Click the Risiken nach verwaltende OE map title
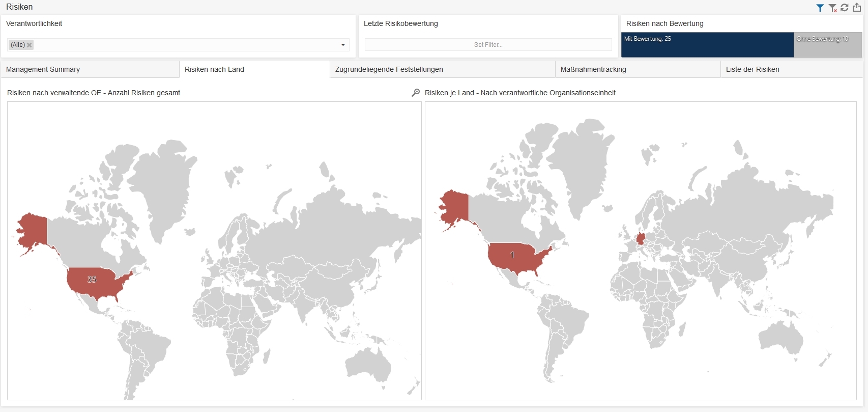 click(x=94, y=93)
